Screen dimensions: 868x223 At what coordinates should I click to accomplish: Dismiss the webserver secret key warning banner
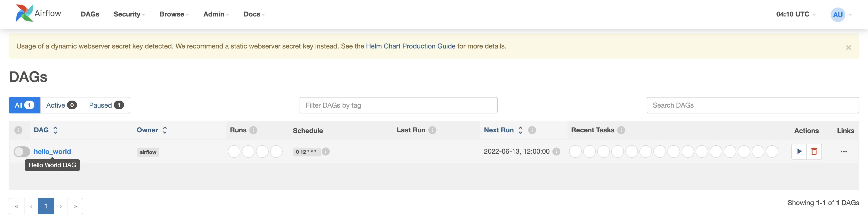coord(848,48)
